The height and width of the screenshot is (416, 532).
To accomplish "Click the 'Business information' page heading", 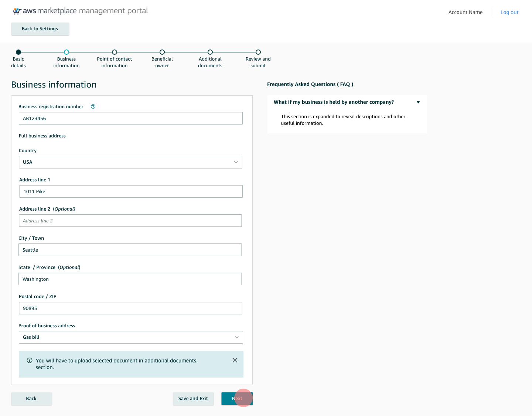I will pos(54,85).
